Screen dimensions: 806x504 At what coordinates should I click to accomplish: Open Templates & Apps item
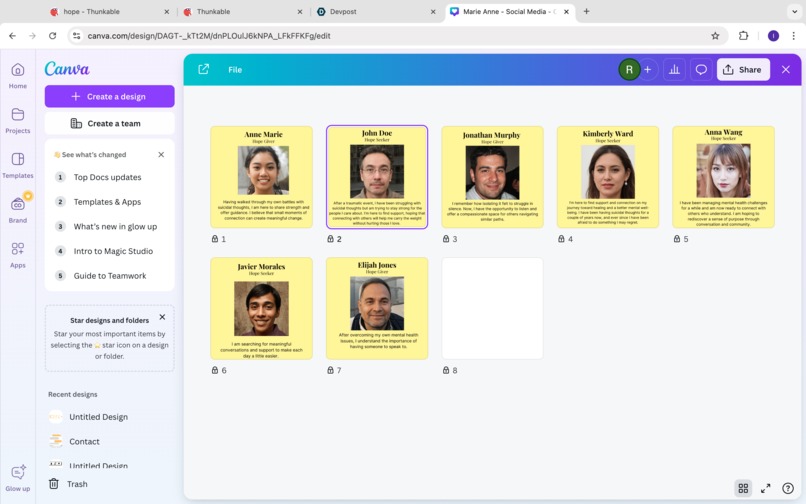(x=107, y=202)
